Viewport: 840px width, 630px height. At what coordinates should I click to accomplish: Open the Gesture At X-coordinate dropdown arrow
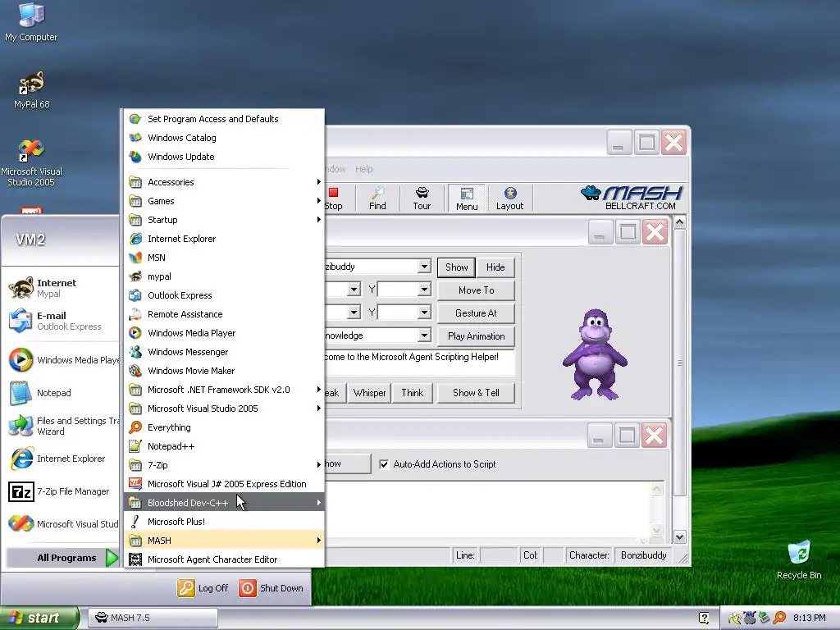[354, 313]
